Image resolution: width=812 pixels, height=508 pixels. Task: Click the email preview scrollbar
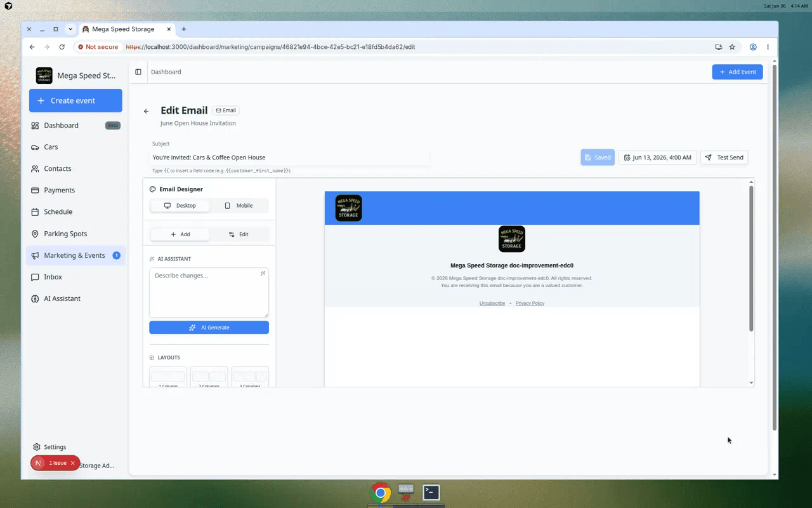coord(751,258)
